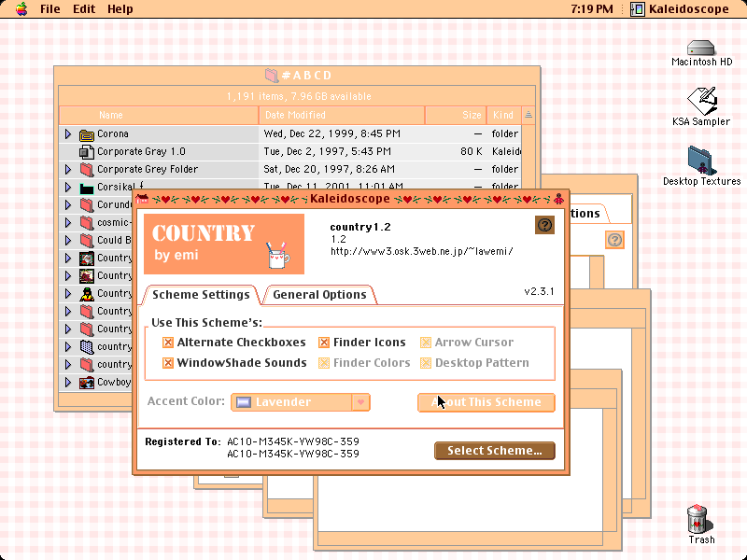Select the Cowboy folder icon
This screenshot has height=560, width=747.
point(86,383)
